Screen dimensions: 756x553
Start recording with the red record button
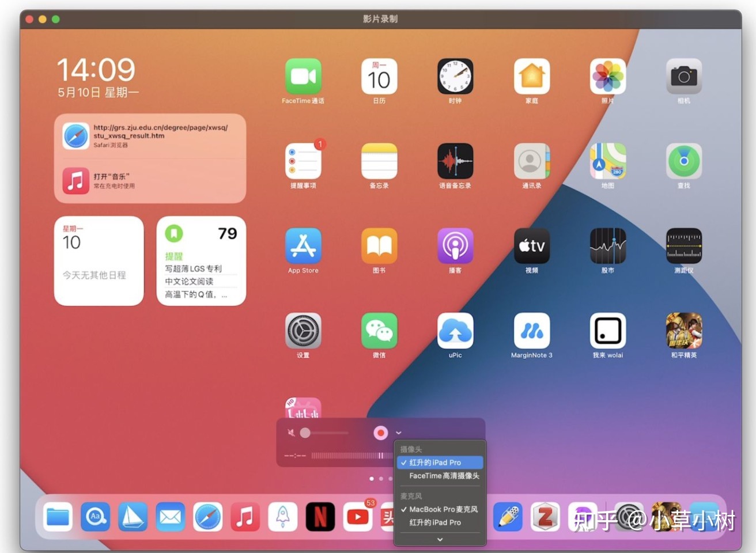pyautogui.click(x=381, y=433)
